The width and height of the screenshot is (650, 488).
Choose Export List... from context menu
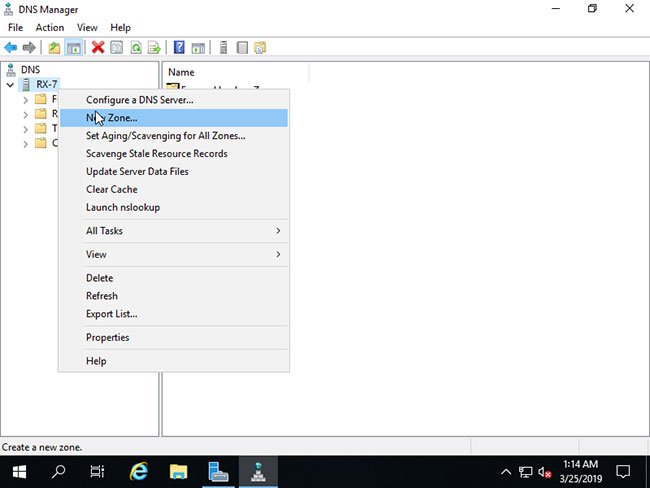tap(174, 314)
